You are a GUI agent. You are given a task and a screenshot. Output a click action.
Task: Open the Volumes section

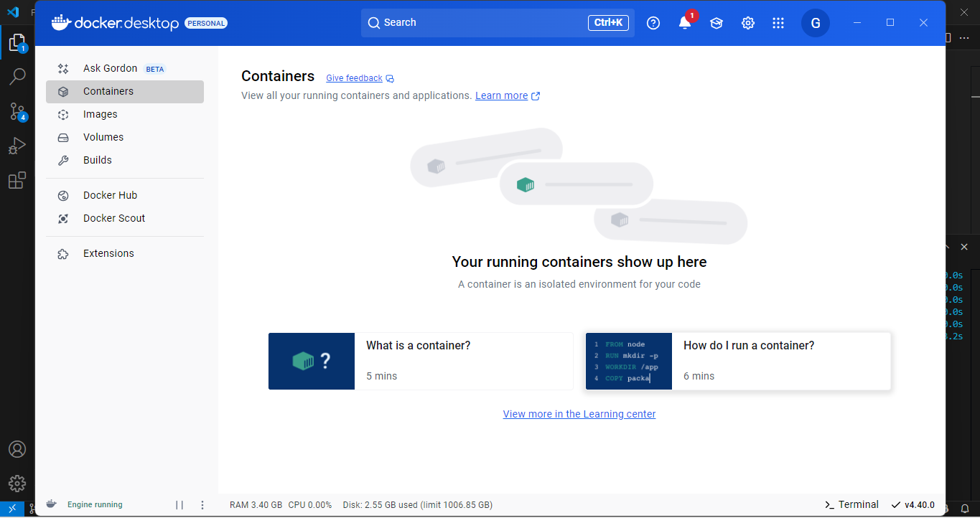pos(125,137)
